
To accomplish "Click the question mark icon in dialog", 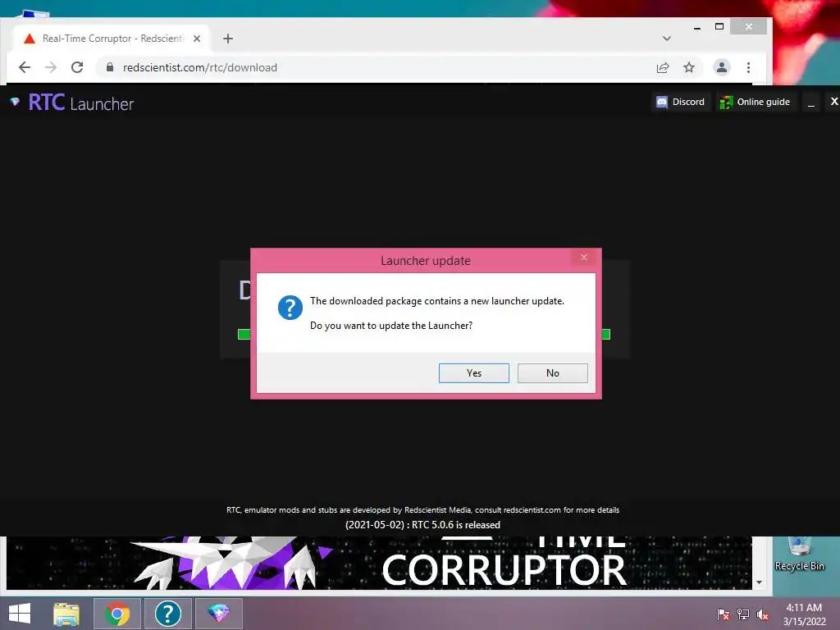I will tap(290, 308).
